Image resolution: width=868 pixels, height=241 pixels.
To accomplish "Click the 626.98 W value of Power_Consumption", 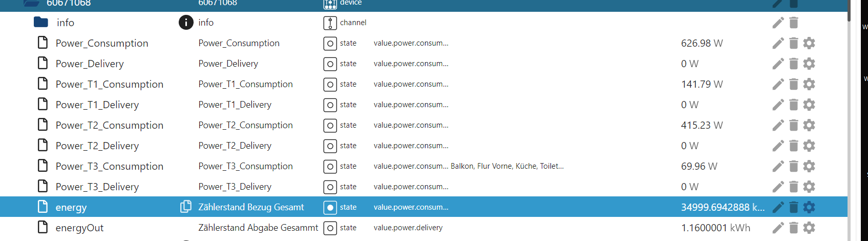I will pos(702,43).
